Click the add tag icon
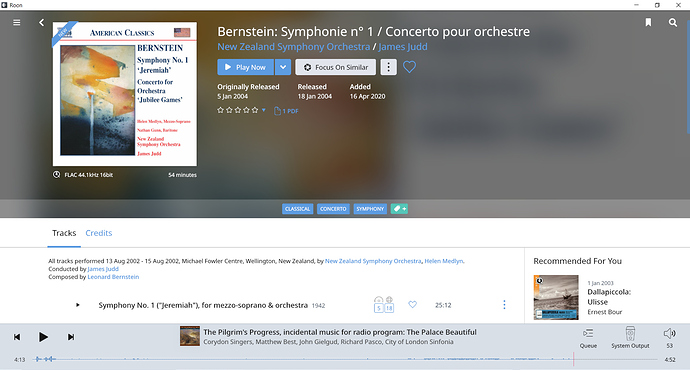 pyautogui.click(x=399, y=209)
